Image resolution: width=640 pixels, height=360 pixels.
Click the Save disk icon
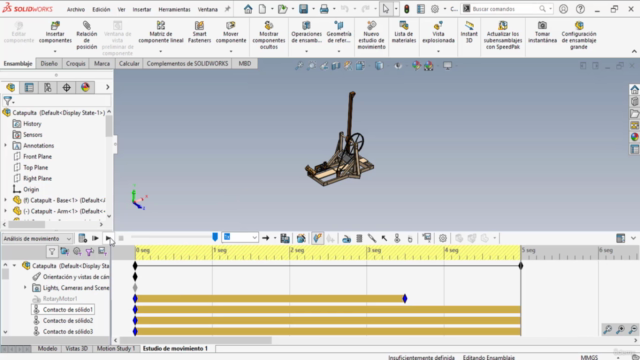(x=303, y=9)
